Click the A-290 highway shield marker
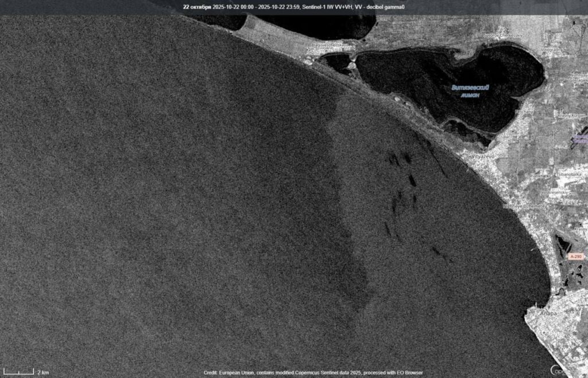Screen dimensions: 588x378 (x=576, y=256)
